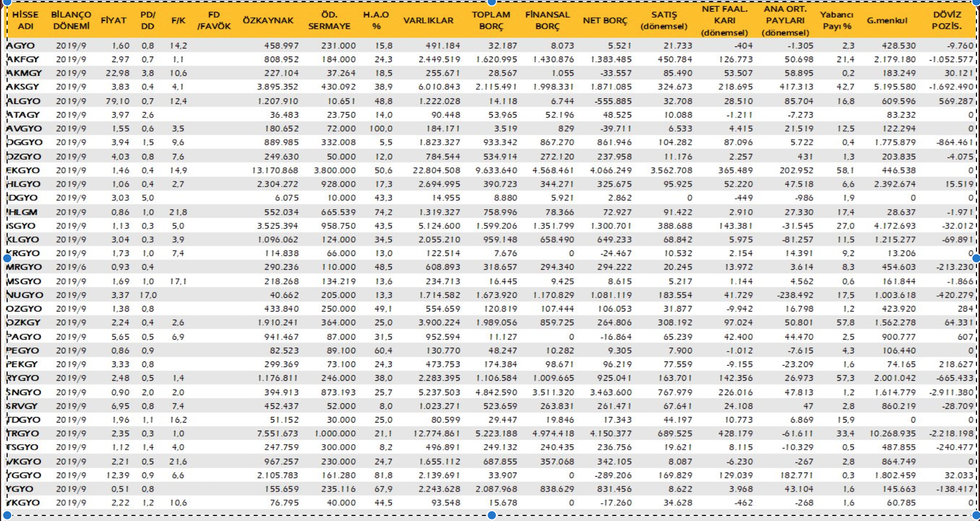Viewport: 980px width, 521px height.
Task: Click the SATIŞ (dönemsel) column header
Action: click(x=664, y=20)
